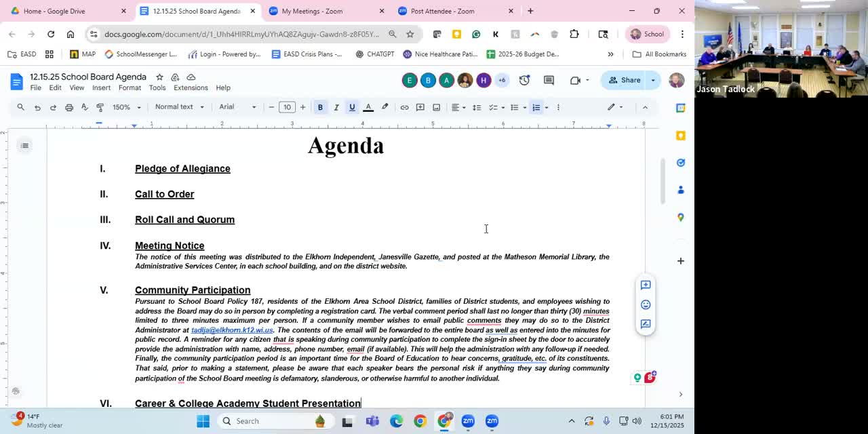Open the Format menu
The image size is (868, 434).
pyautogui.click(x=130, y=87)
